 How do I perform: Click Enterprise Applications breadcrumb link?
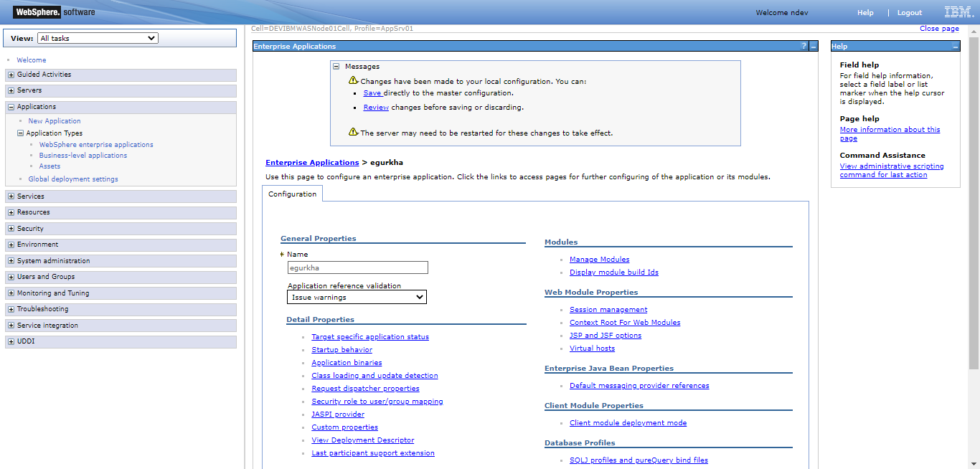click(x=312, y=163)
